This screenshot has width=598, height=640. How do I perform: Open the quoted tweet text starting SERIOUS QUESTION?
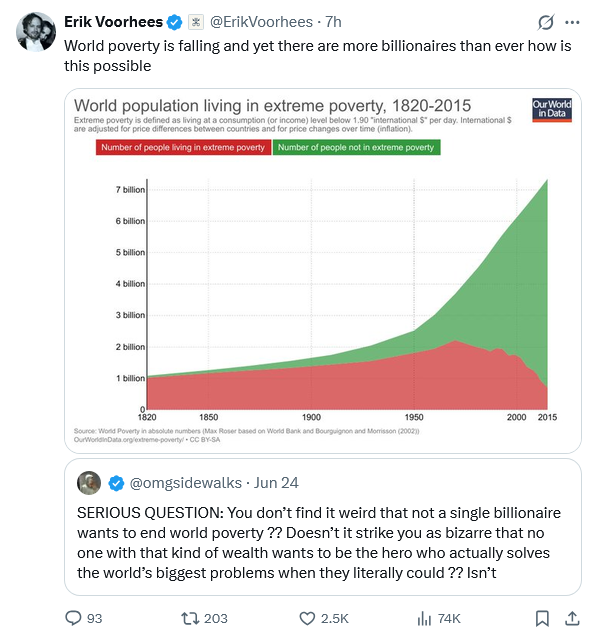(x=319, y=542)
